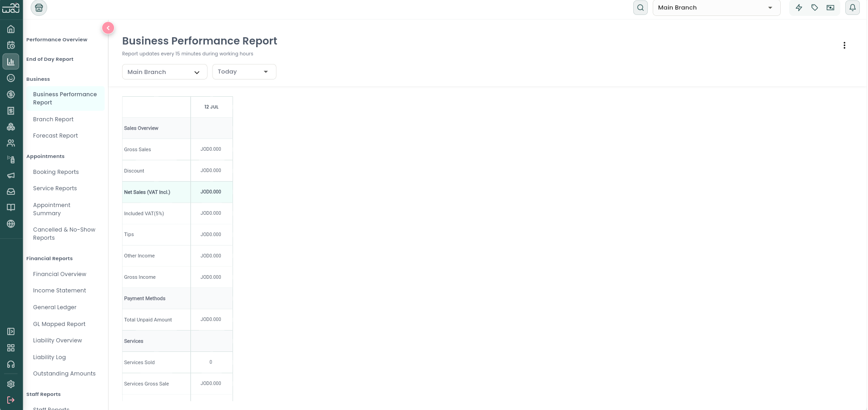Open Booking Reports
The height and width of the screenshot is (410, 868).
pyautogui.click(x=56, y=172)
